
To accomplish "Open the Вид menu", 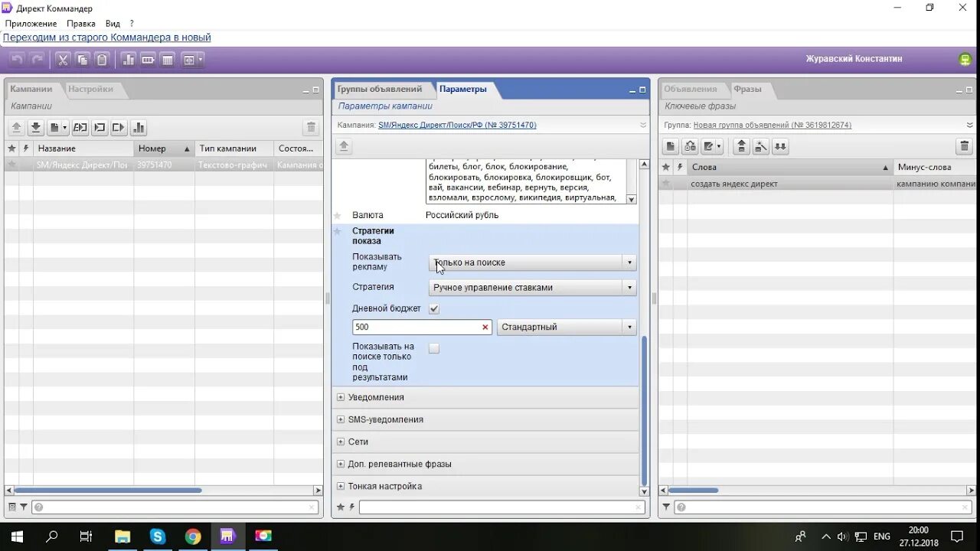I will pyautogui.click(x=113, y=24).
